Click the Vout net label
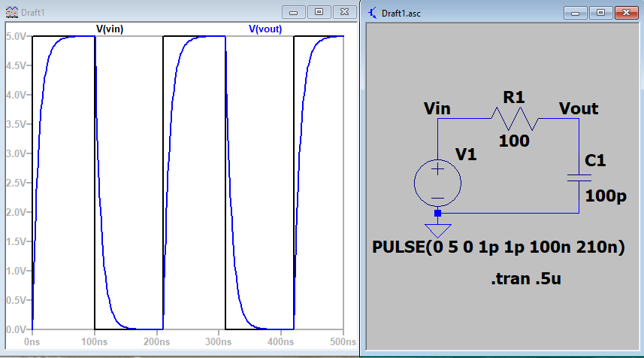This screenshot has height=358, width=644. coord(579,108)
